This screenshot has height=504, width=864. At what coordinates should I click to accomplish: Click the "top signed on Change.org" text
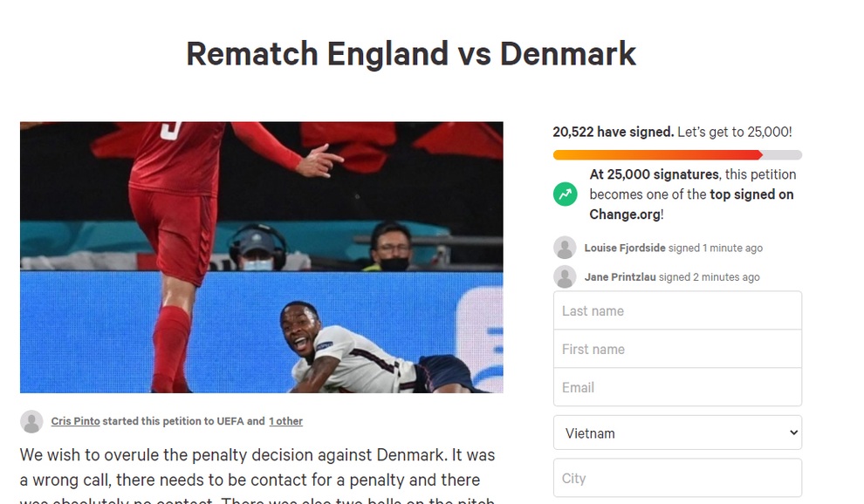[x=691, y=204]
